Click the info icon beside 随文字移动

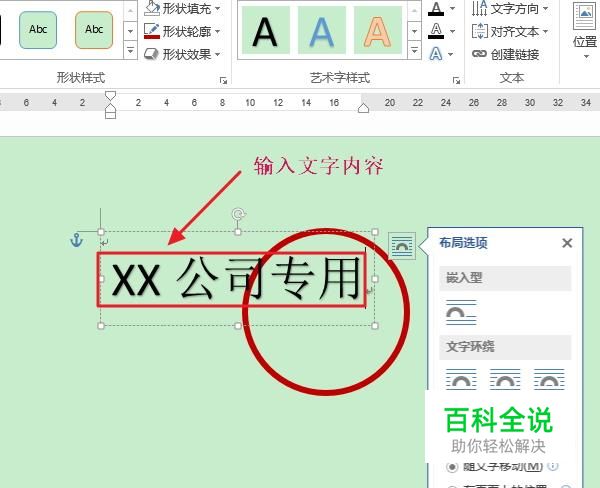coord(553,466)
